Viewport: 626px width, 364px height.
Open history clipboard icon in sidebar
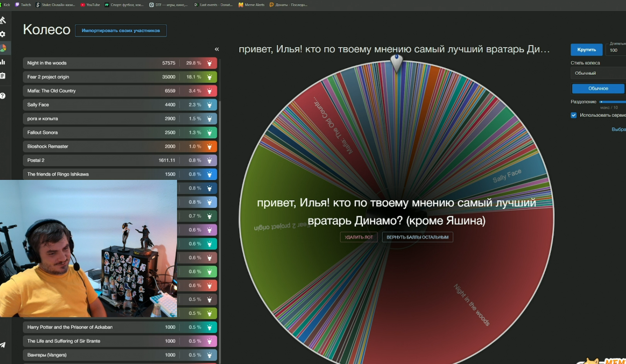[3, 76]
